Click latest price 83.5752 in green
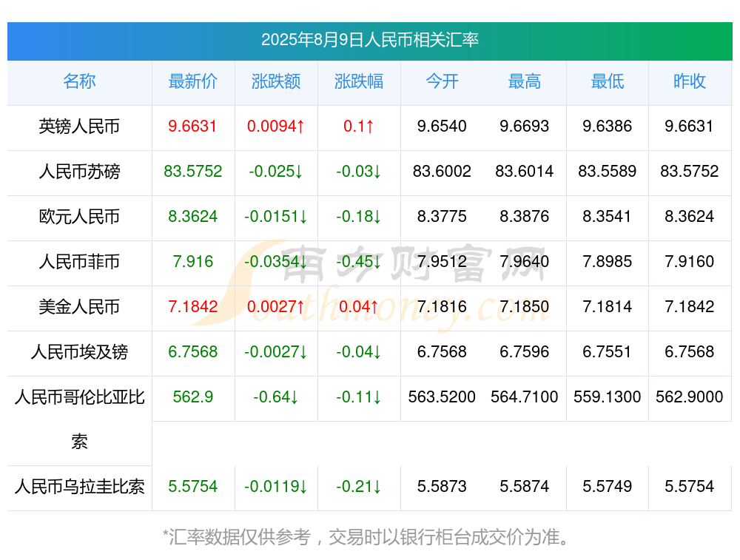 tap(193, 172)
